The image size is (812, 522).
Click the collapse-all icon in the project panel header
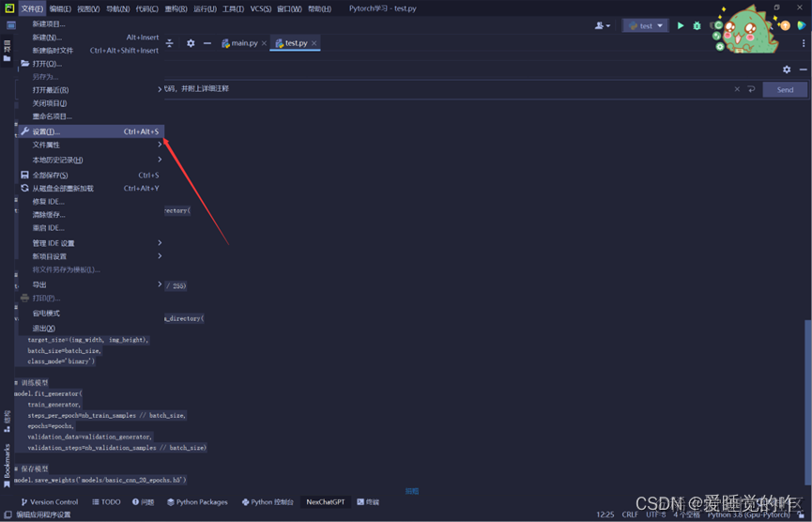click(x=169, y=43)
